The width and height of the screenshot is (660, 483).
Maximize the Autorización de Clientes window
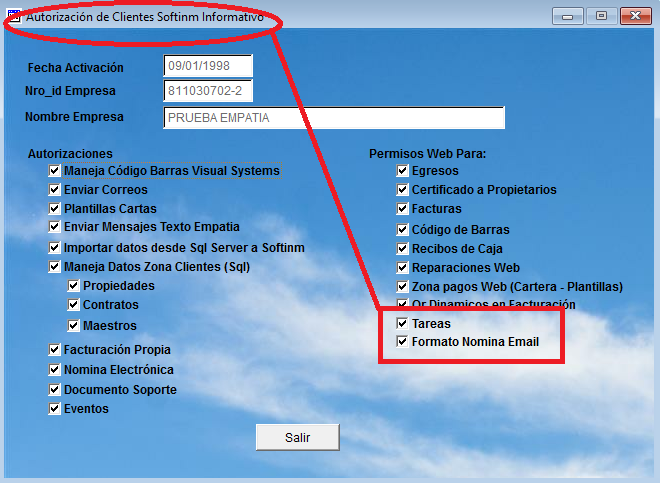pyautogui.click(x=601, y=16)
